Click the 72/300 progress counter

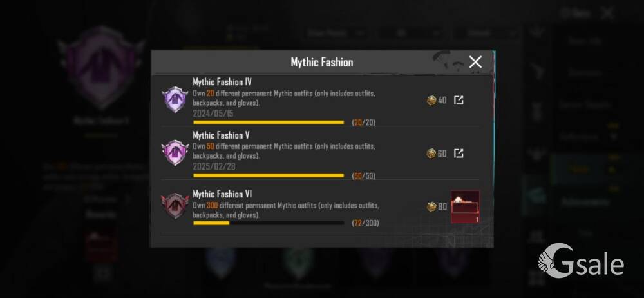(x=366, y=223)
